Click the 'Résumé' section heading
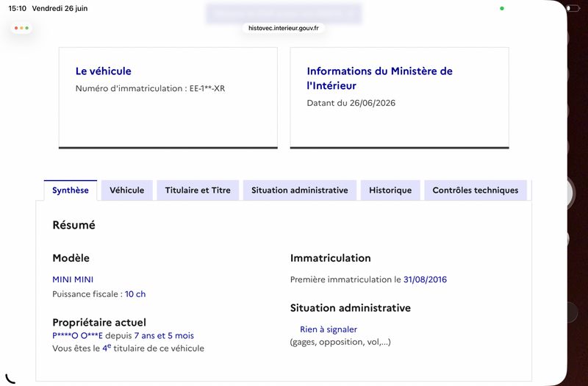Screen dimensions: 588x386 coord(74,225)
